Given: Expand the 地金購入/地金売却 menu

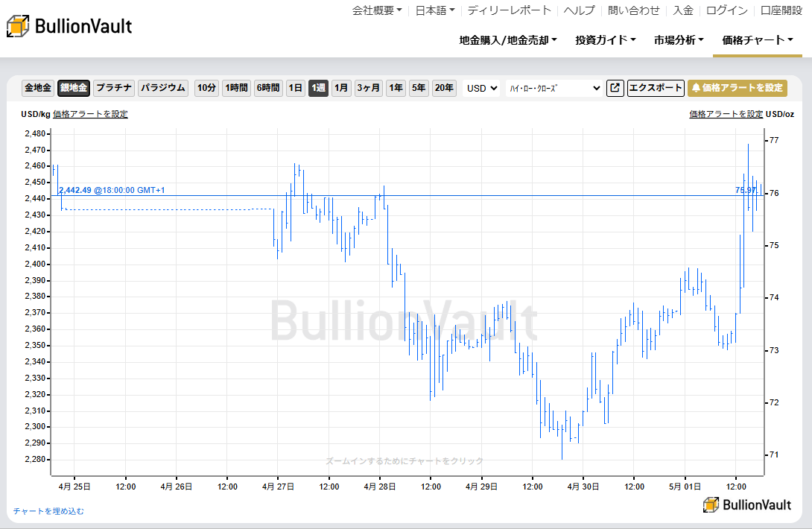Looking at the screenshot, I should click(x=508, y=40).
